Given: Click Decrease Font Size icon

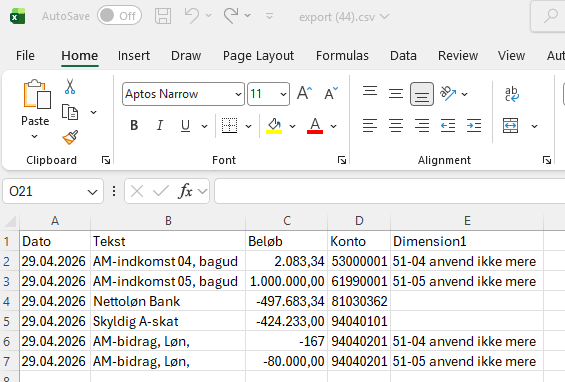Looking at the screenshot, I should click(x=331, y=94).
